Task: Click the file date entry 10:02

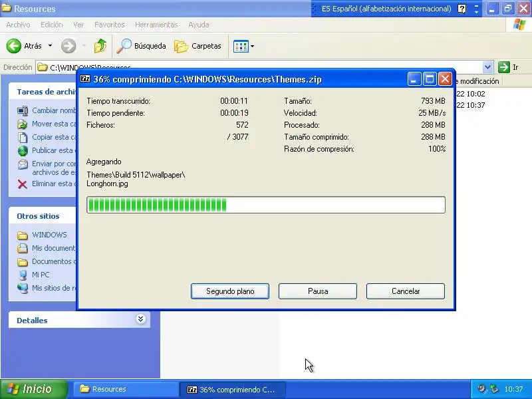Action: (471, 94)
